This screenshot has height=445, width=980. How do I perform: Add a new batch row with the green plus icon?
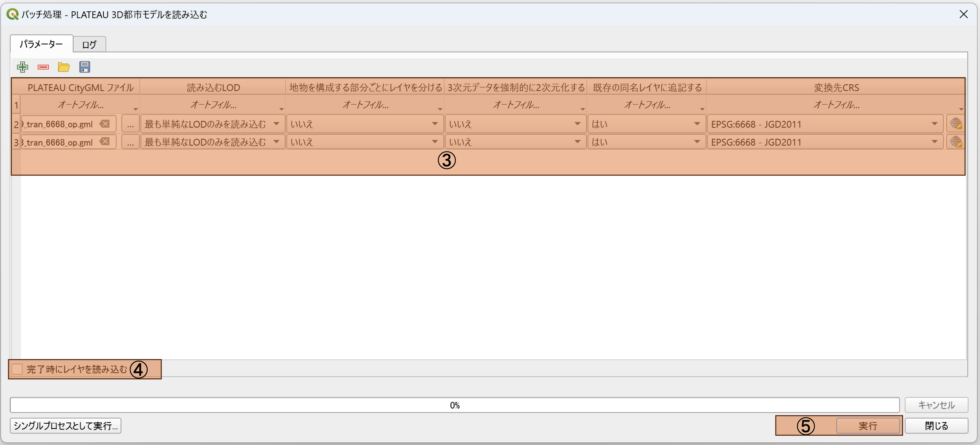[x=22, y=67]
